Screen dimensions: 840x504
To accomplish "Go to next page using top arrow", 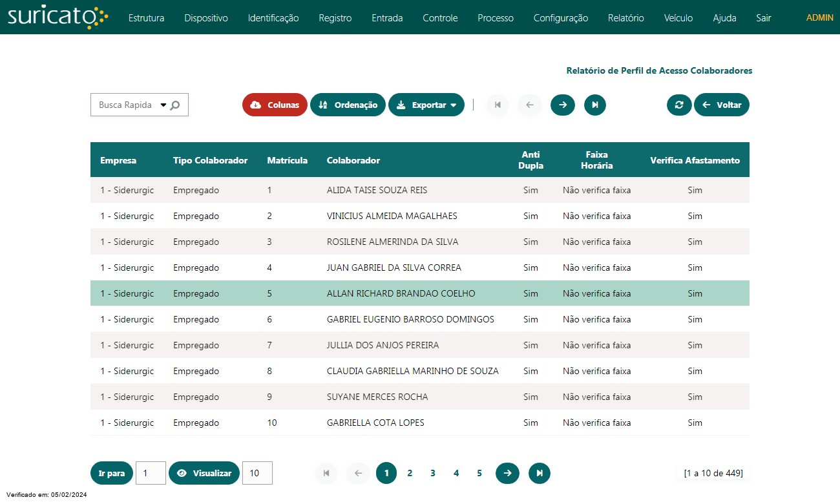I will click(562, 105).
